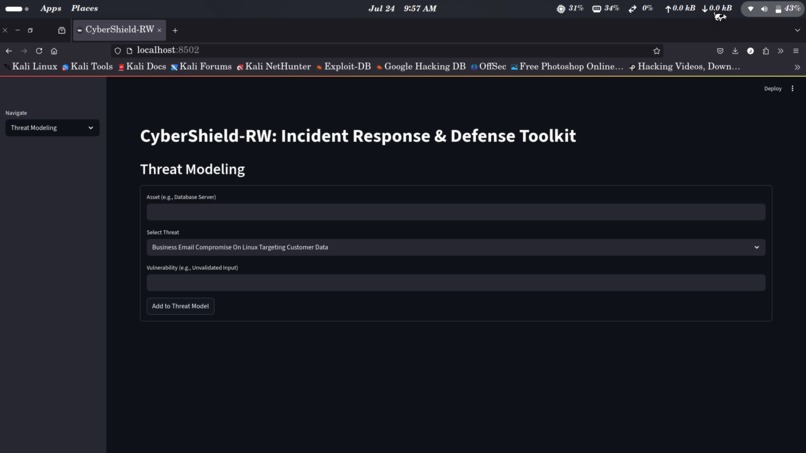Reload the localhost page
The image size is (806, 453).
point(39,51)
